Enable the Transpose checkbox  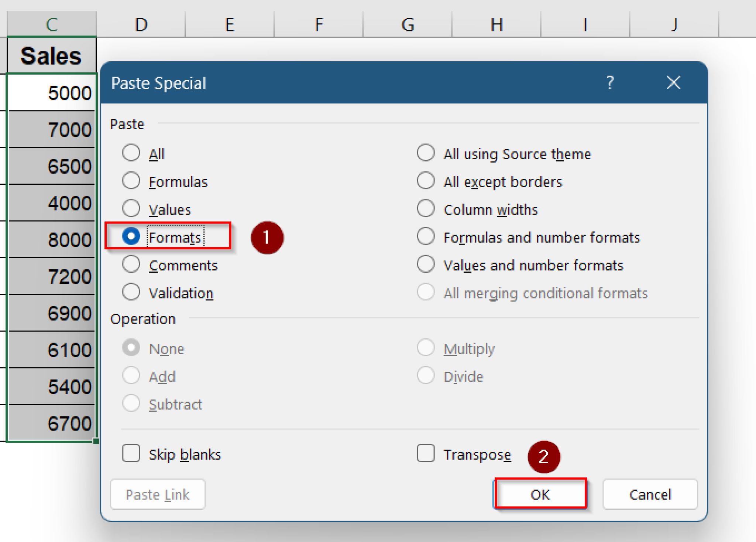(x=425, y=454)
